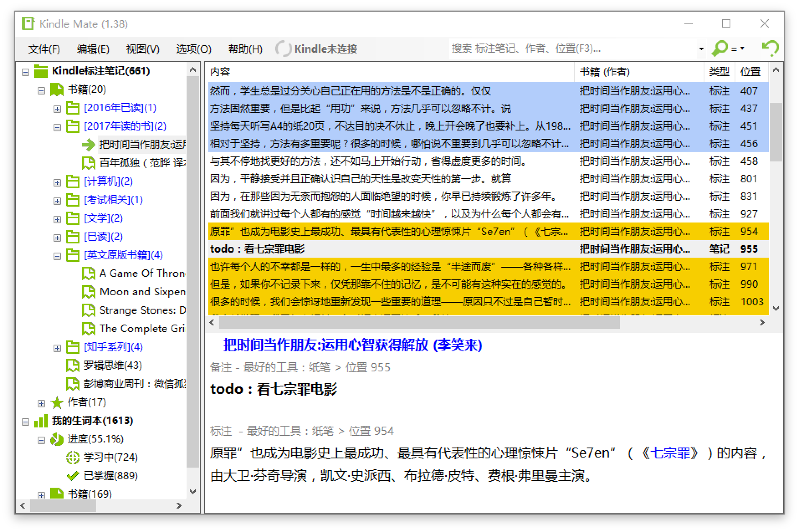Click the Kindle未连接 connection status indicator

tap(317, 49)
